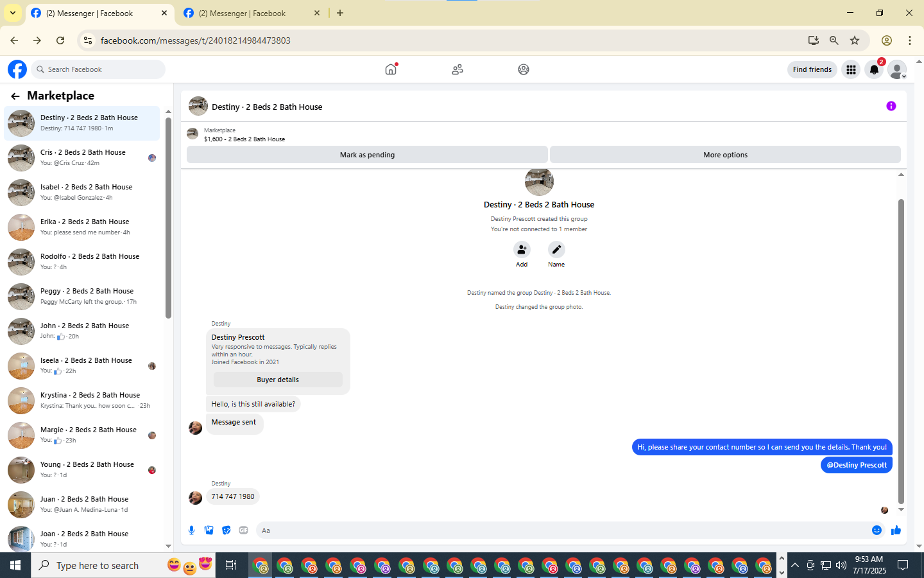Click the chat messages scrollbar
924x578 pixels.
coord(901,351)
